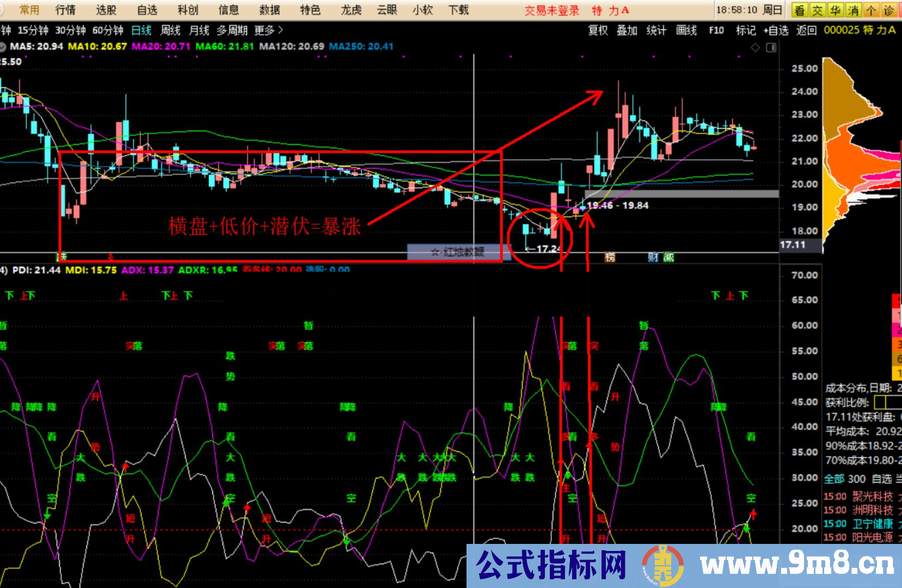
Task: Click the diamond marker icon above the chart
Action: pos(756,47)
